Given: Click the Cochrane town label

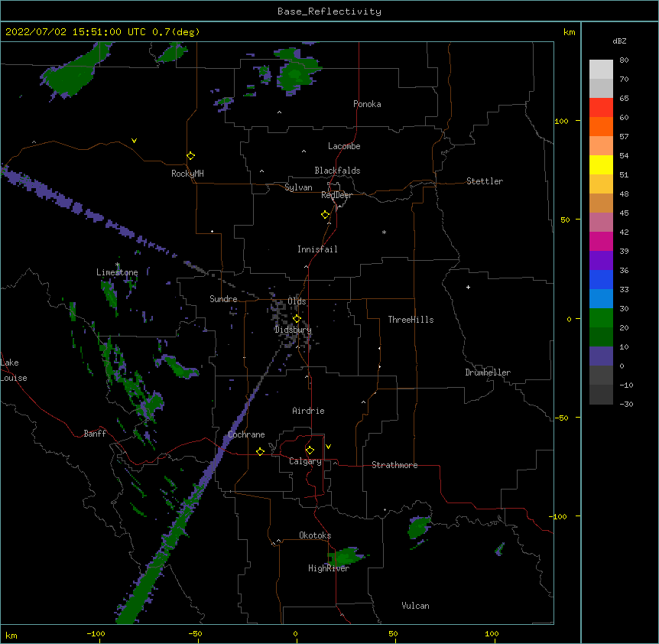Looking at the screenshot, I should pyautogui.click(x=246, y=434).
